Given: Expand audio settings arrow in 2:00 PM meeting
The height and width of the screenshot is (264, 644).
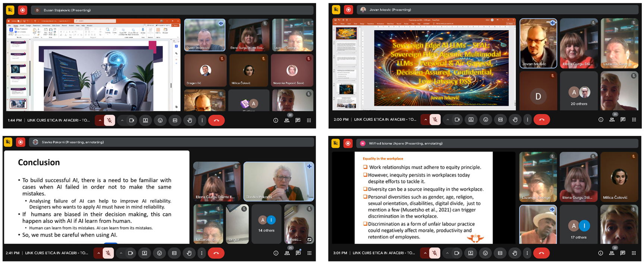Looking at the screenshot, I should (425, 120).
